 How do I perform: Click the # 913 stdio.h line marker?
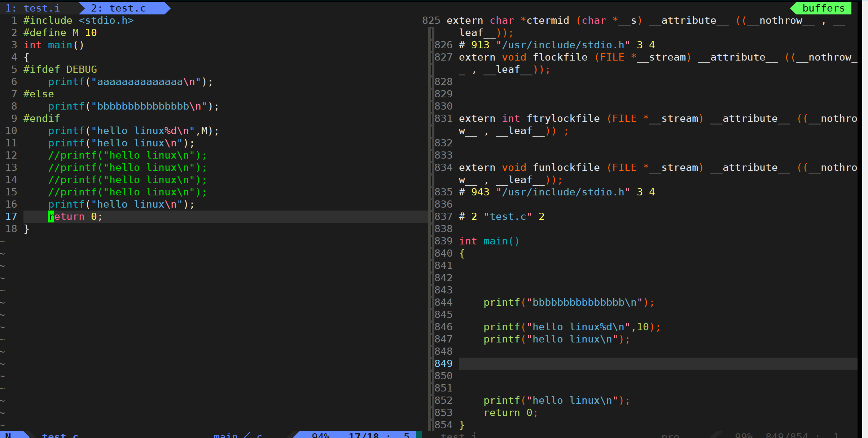click(557, 45)
